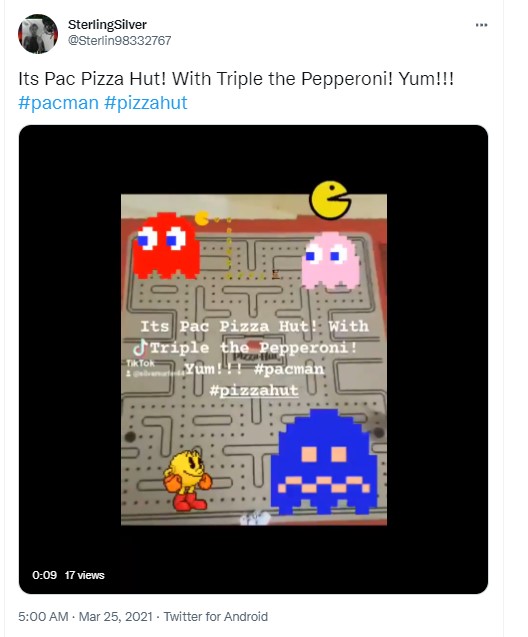528x637 pixels.
Task: Open SterlingSilver's profile avatar picture
Action: [x=38, y=34]
